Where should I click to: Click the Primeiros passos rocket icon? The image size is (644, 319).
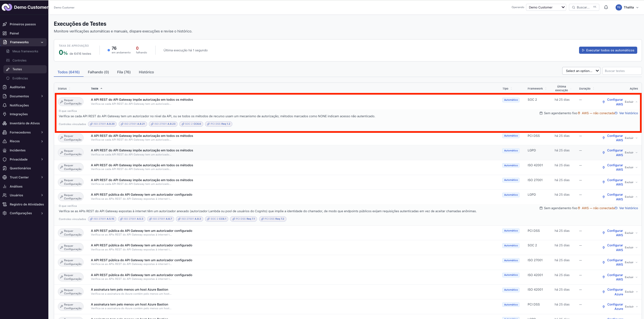coord(5,24)
